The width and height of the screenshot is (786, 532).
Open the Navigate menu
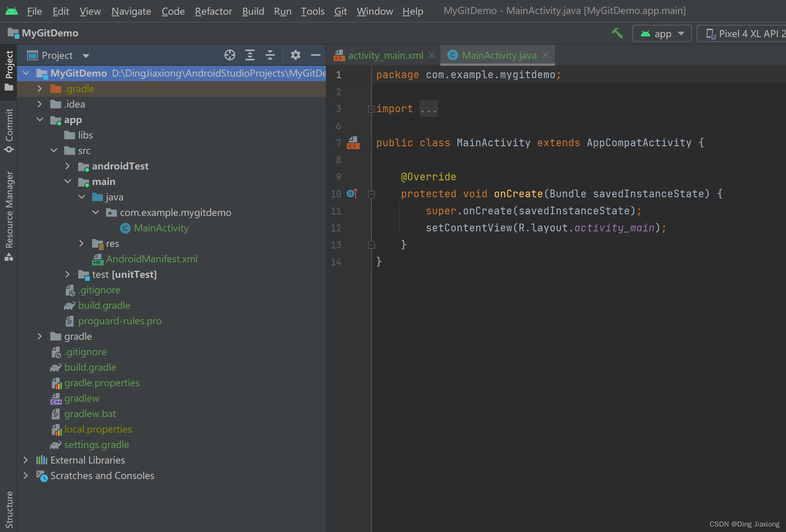tap(131, 11)
